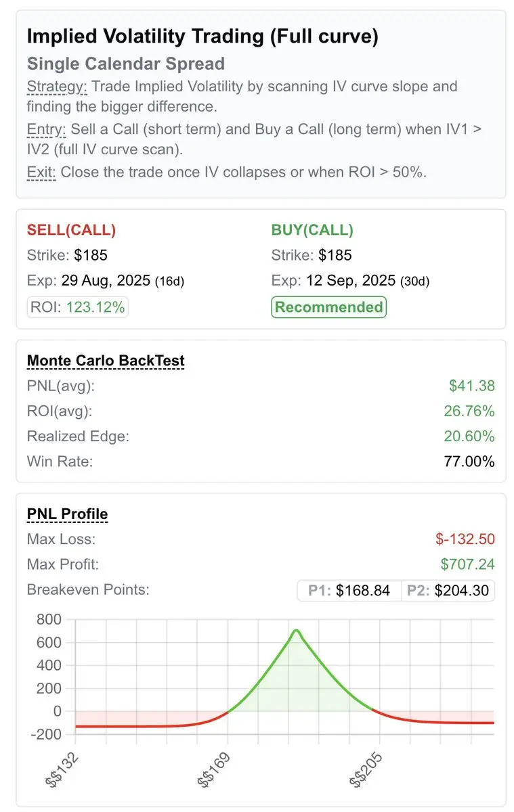Click the Max Profit value $707.24
Screen dimensions: 514x812
(467, 564)
